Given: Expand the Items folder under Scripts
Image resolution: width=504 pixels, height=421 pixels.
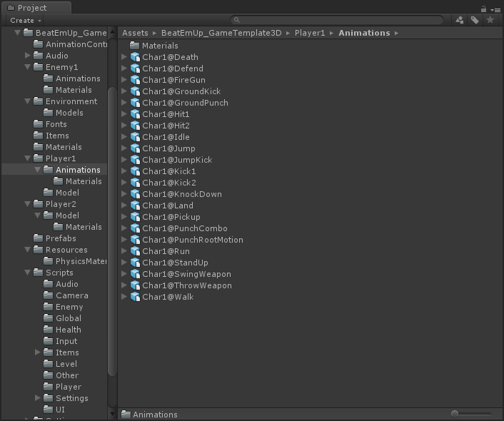Looking at the screenshot, I should pyautogui.click(x=38, y=352).
